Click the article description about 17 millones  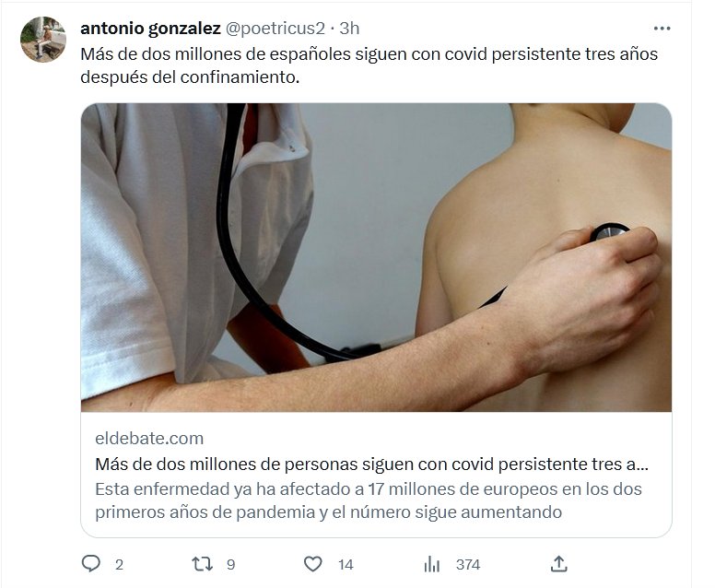click(369, 500)
